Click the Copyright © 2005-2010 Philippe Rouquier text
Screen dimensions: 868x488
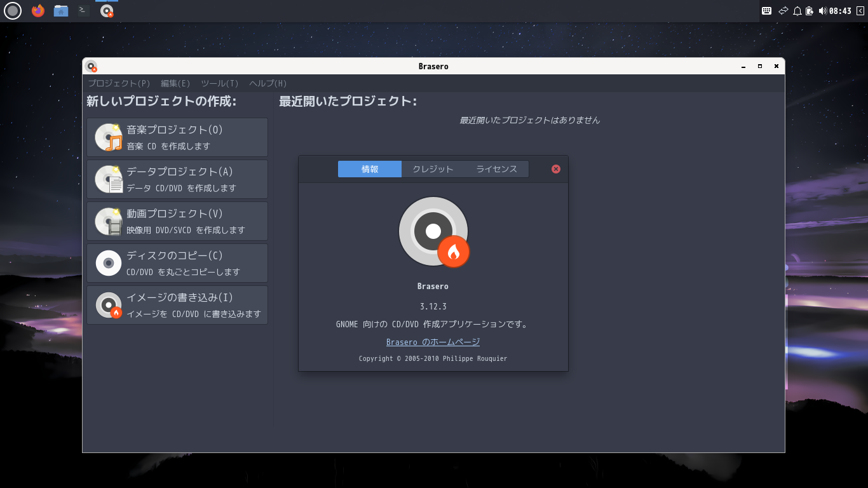433,358
